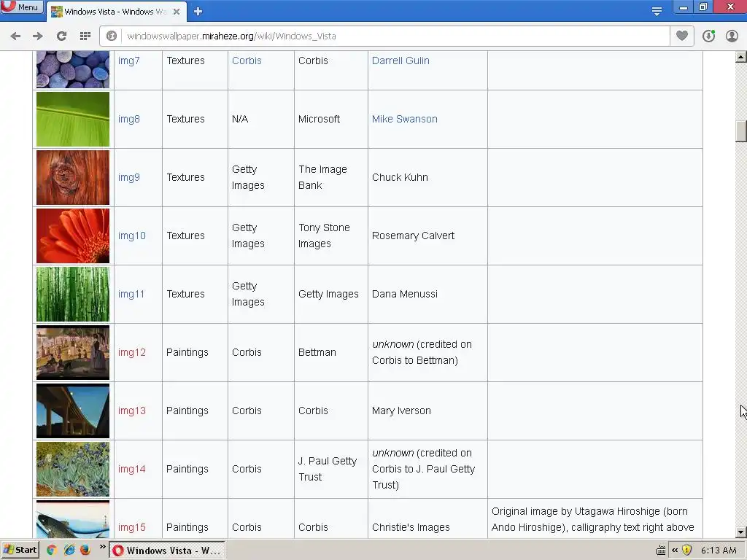
Task: Go forward to the next page
Action: click(x=38, y=36)
